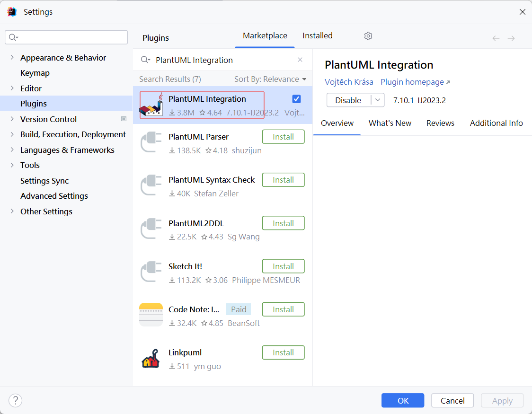The width and height of the screenshot is (532, 414).
Task: Click the plugin search magnifier icon
Action: pyautogui.click(x=145, y=60)
